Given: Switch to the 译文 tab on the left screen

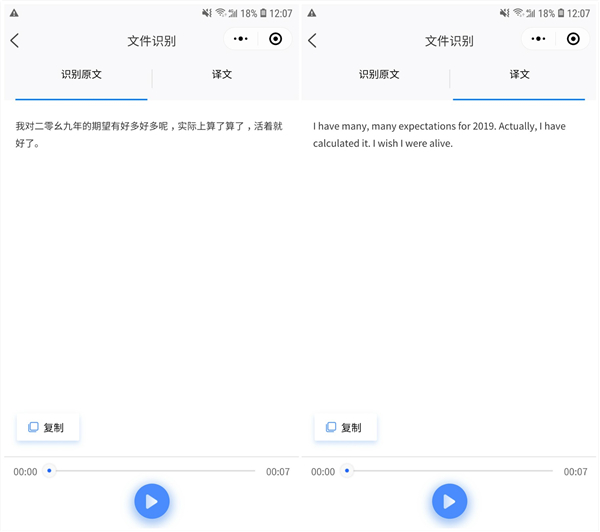Looking at the screenshot, I should (x=222, y=75).
